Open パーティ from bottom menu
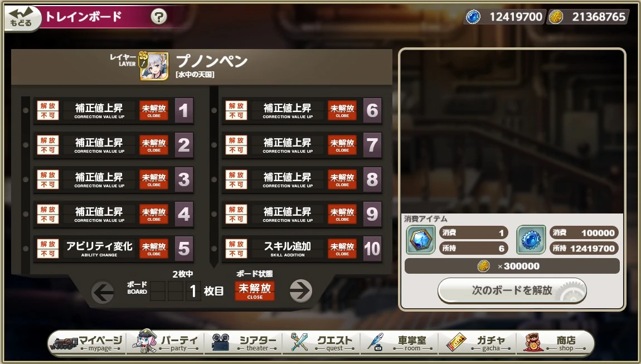The height and width of the screenshot is (364, 641). click(166, 343)
